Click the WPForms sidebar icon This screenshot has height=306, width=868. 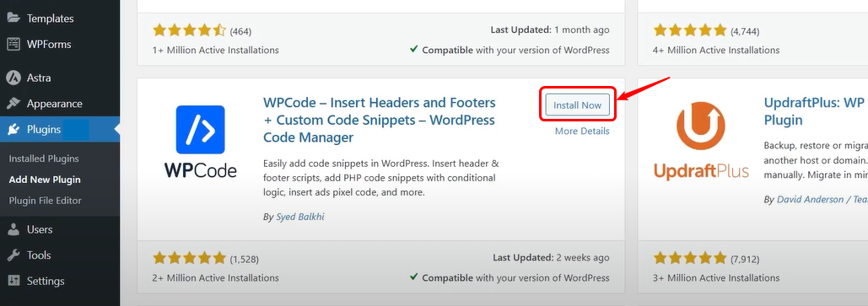pos(13,45)
